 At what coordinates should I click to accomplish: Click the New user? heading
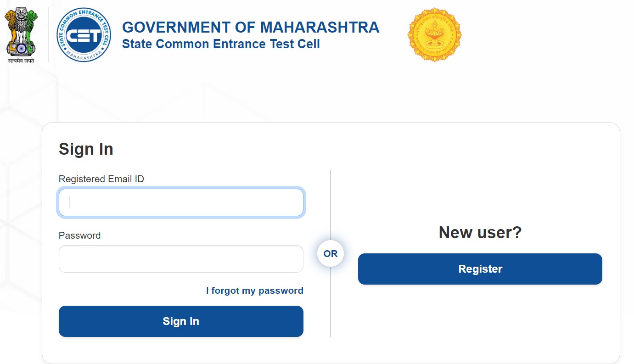(480, 232)
